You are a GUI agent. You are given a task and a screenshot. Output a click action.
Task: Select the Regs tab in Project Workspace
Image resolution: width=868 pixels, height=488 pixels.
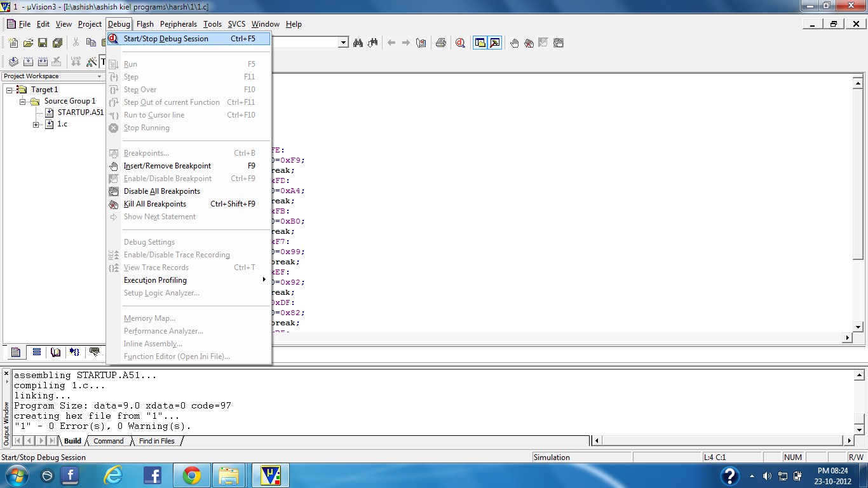[x=37, y=353]
